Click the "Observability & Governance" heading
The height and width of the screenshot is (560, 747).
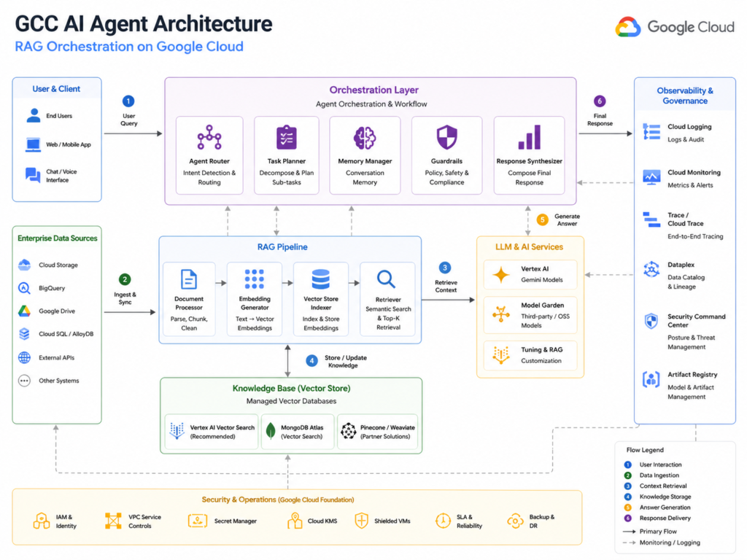coord(685,96)
